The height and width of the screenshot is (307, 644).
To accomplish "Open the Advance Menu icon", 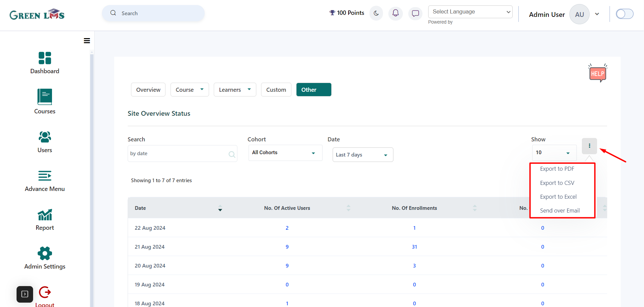I will click(45, 176).
